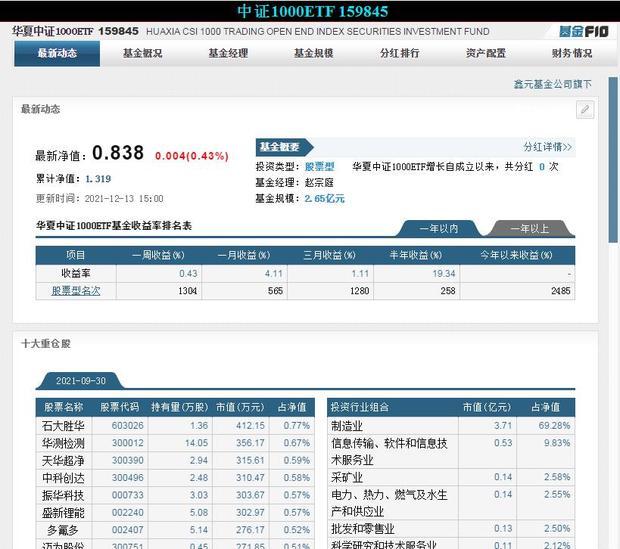Click stock name 中科创达
Image resolution: width=620 pixels, height=549 pixels.
[63, 478]
